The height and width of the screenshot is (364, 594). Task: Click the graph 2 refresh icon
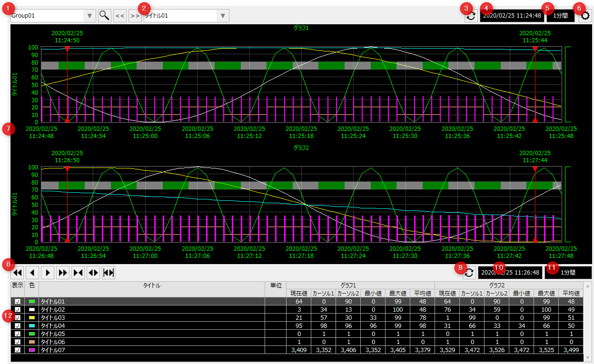point(469,273)
